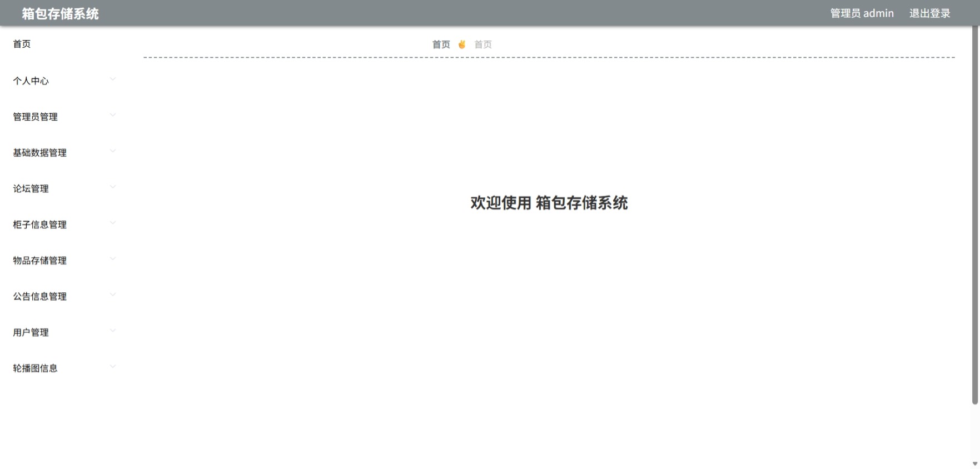Click the scrollbar down arrow
The width and height of the screenshot is (980, 469).
click(x=975, y=464)
